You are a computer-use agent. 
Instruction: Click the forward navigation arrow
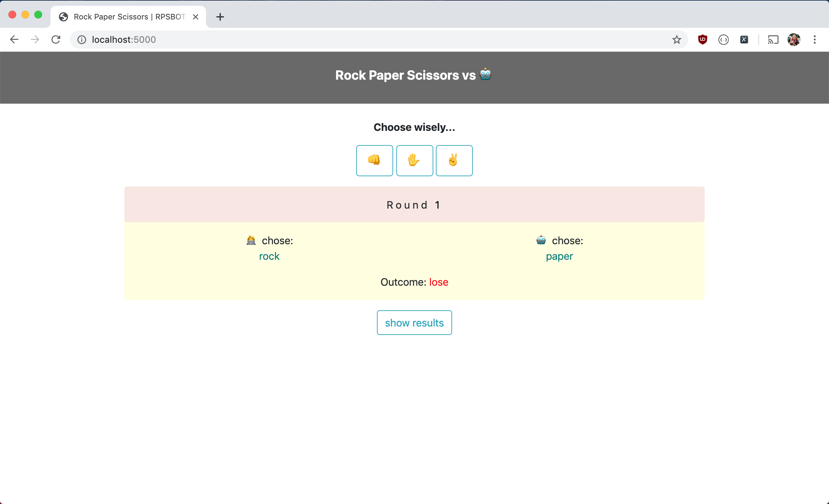point(35,40)
